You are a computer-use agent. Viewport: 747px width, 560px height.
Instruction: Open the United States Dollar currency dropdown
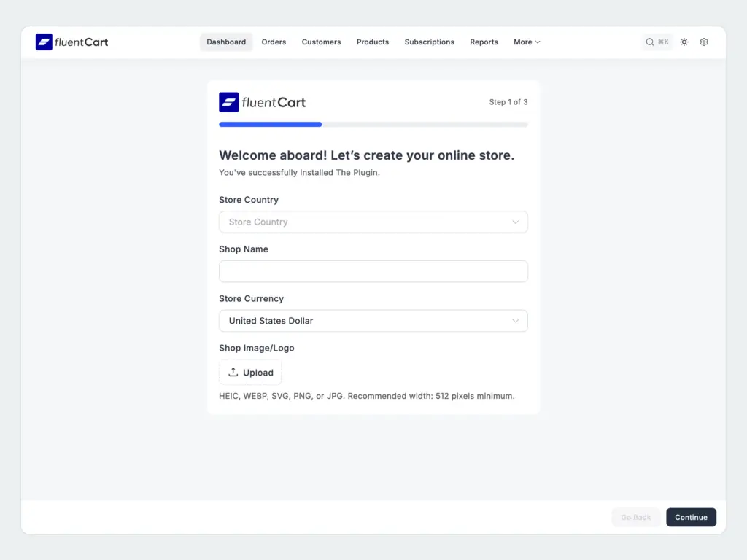pos(373,321)
